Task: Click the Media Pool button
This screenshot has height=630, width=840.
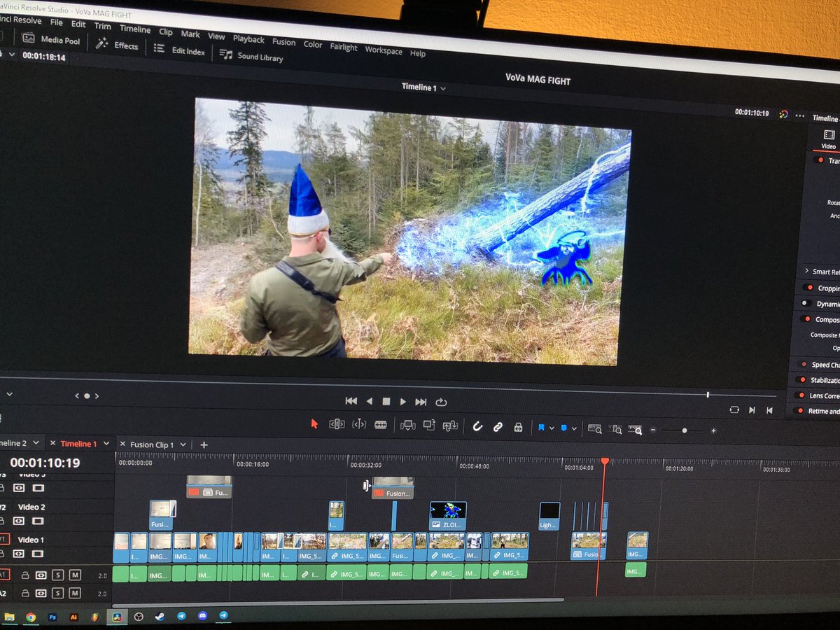Action: (52, 39)
